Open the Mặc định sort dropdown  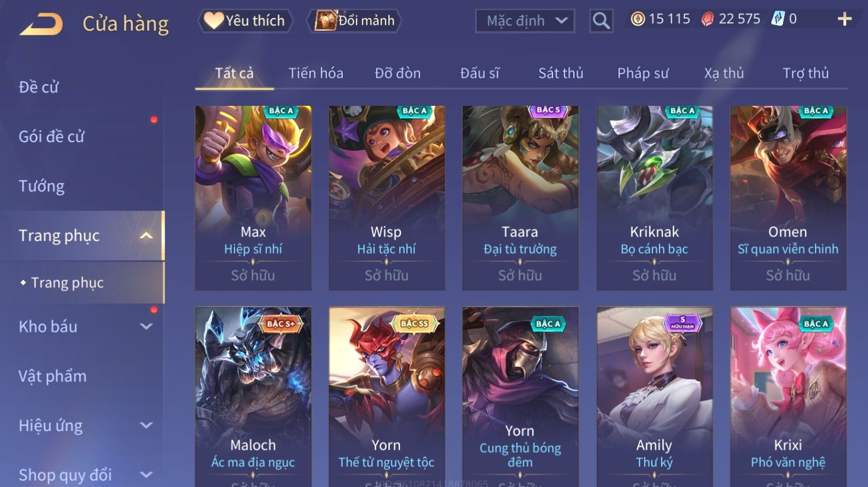coord(525,21)
